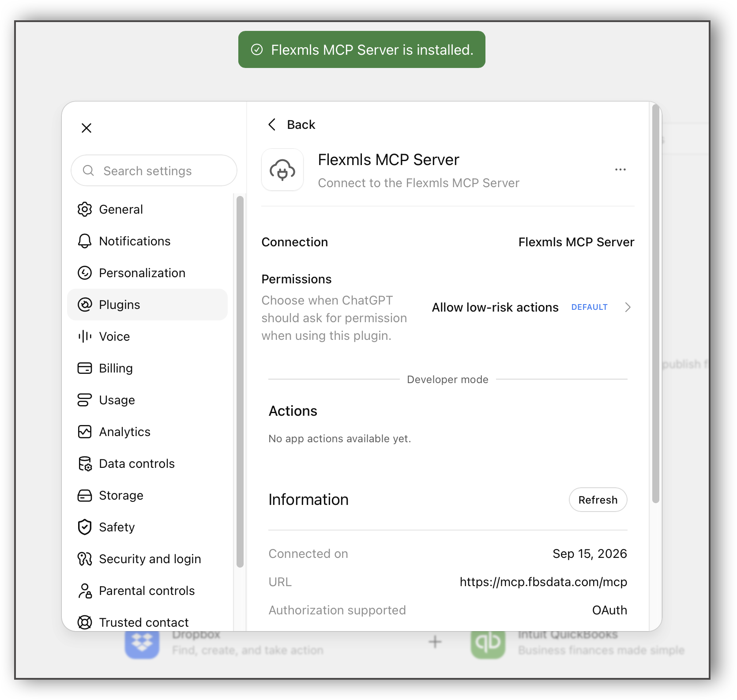Click the Voice waveform icon
The width and height of the screenshot is (737, 700).
(x=85, y=336)
